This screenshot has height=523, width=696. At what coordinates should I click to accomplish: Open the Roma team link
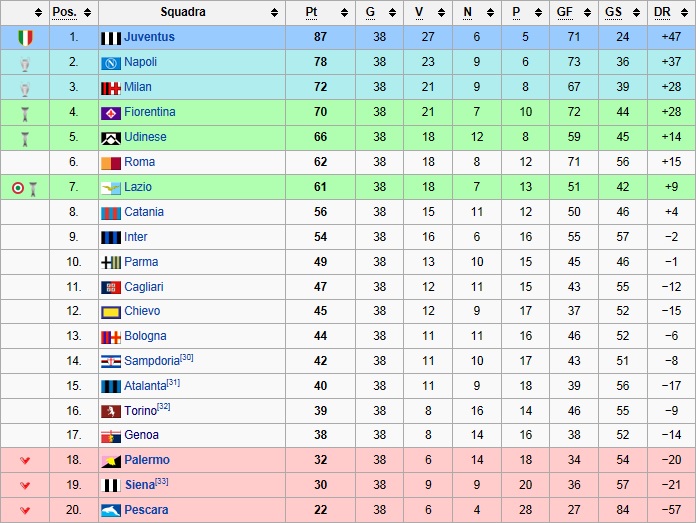point(139,162)
